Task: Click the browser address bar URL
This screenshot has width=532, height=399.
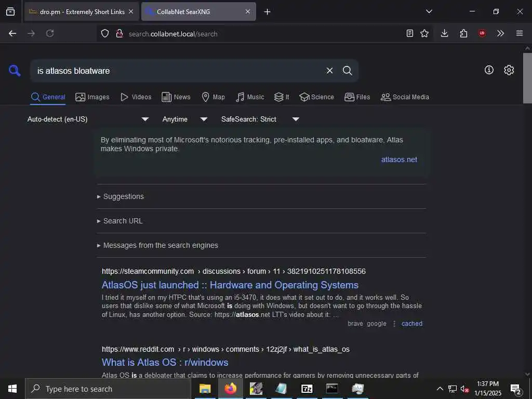Action: [173, 34]
